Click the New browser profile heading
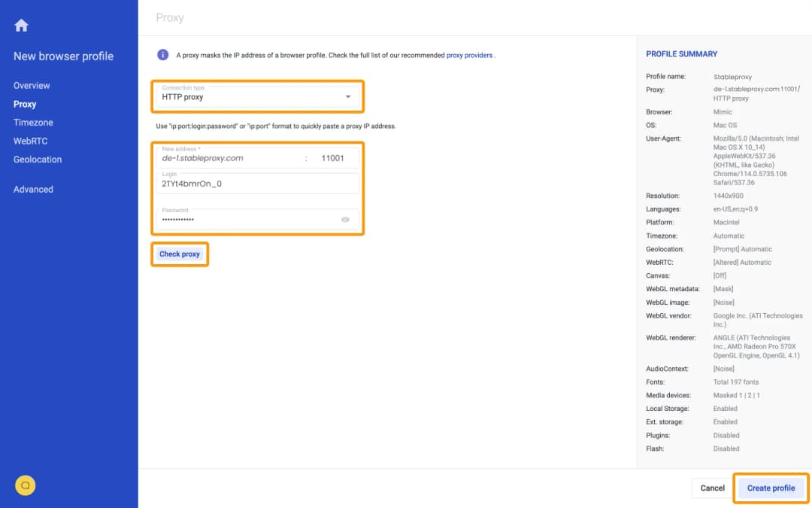 pos(63,56)
